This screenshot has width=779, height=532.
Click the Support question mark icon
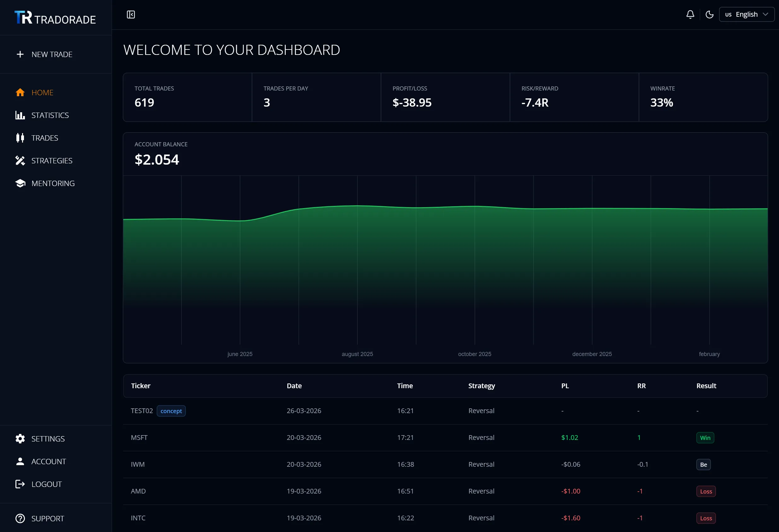(x=20, y=518)
